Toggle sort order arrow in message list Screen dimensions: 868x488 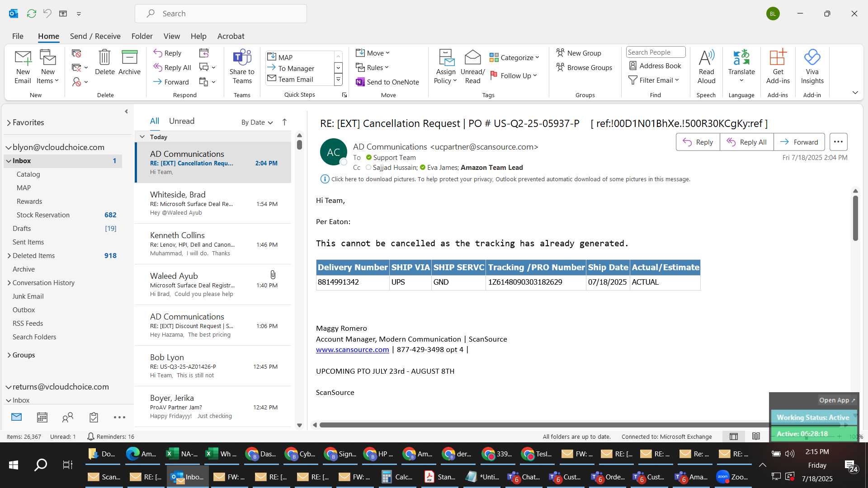(284, 122)
